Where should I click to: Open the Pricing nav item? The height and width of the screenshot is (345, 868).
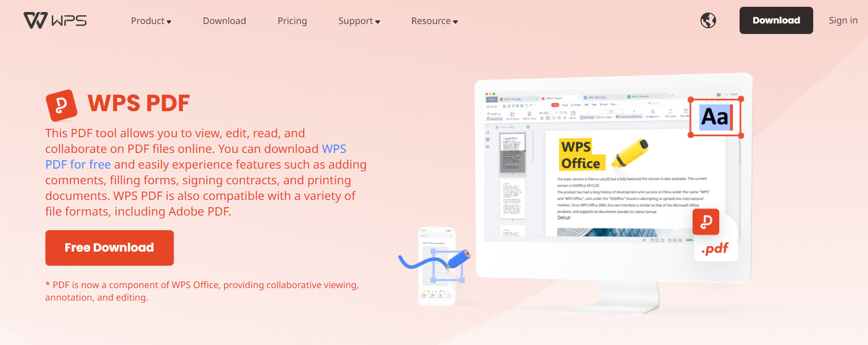click(x=292, y=21)
